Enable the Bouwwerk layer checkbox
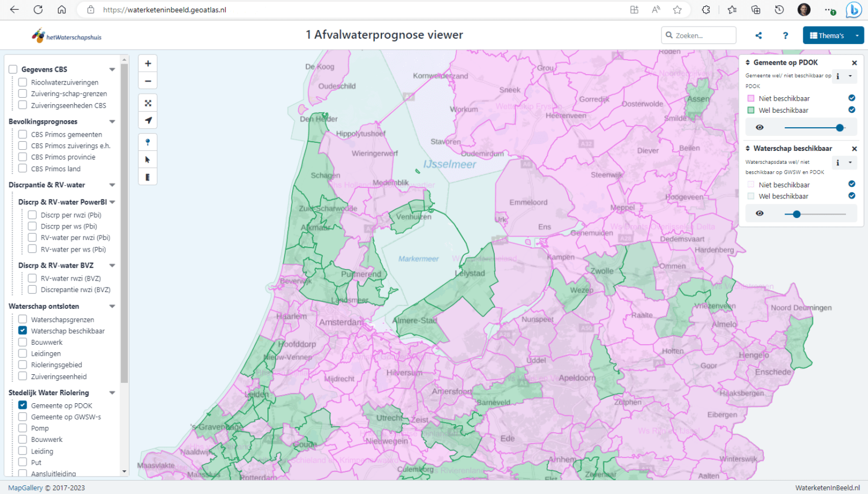This screenshot has width=868, height=494. [x=22, y=342]
